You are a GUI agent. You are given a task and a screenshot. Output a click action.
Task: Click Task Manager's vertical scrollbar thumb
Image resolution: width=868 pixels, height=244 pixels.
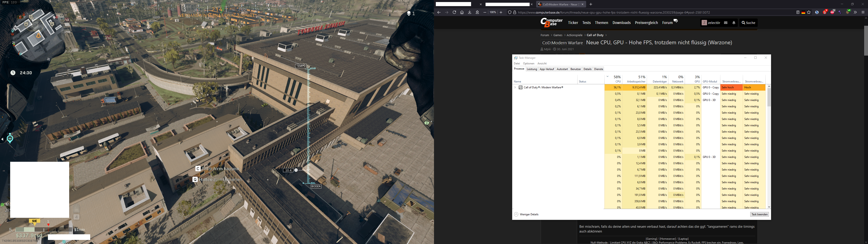[769, 98]
